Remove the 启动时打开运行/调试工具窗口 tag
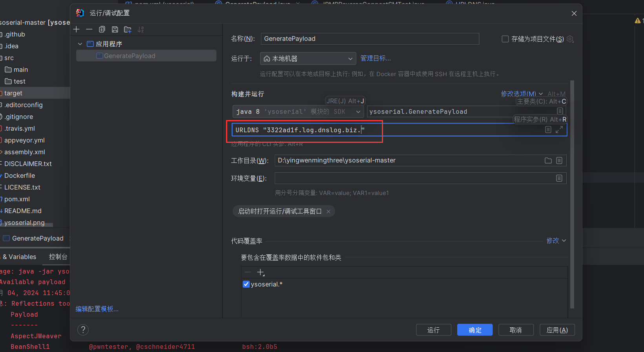Viewport: 644px width, 352px height. click(328, 212)
